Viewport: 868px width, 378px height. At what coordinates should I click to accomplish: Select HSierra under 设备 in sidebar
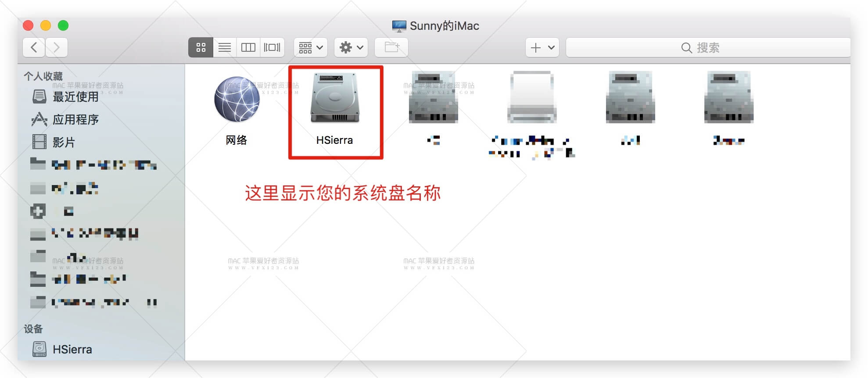pos(62,349)
